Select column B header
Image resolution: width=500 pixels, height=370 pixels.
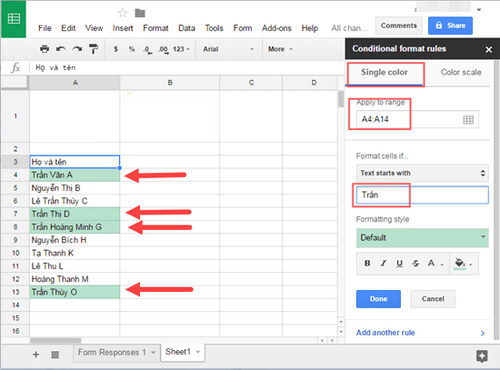click(x=170, y=83)
